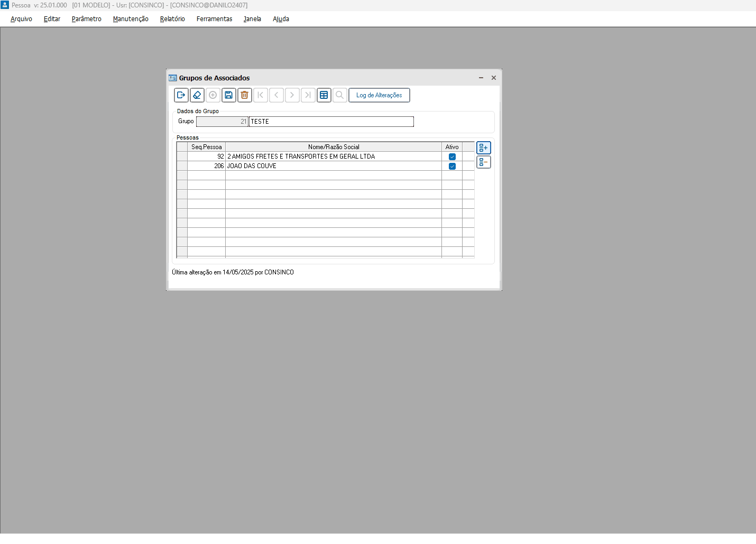756x544 pixels.
Task: Open the Arquivo menu
Action: (21, 19)
